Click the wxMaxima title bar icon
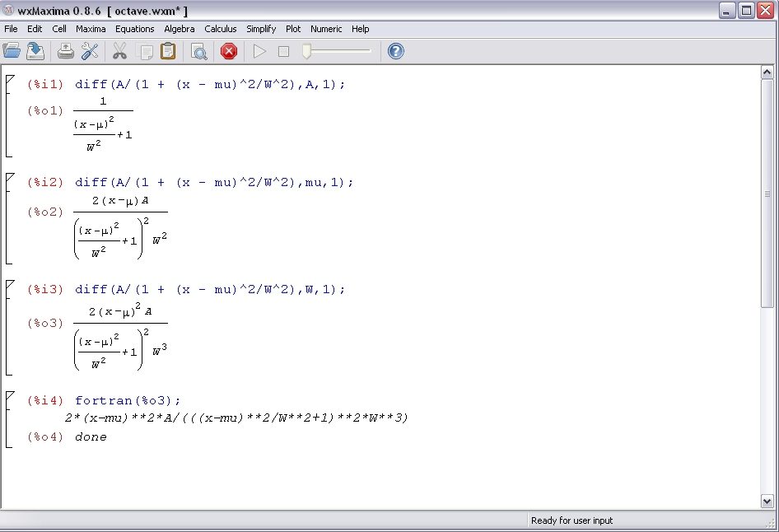The image size is (779, 532). 8,10
